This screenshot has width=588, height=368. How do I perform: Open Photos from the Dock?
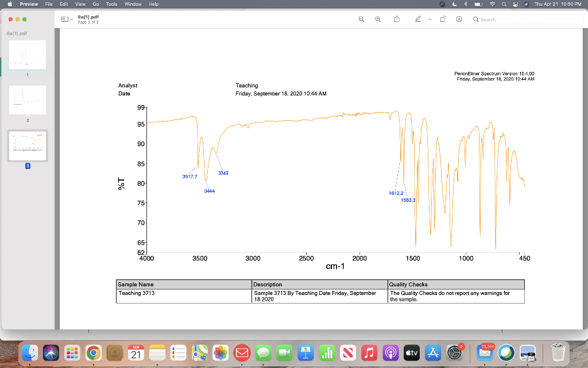pyautogui.click(x=221, y=352)
